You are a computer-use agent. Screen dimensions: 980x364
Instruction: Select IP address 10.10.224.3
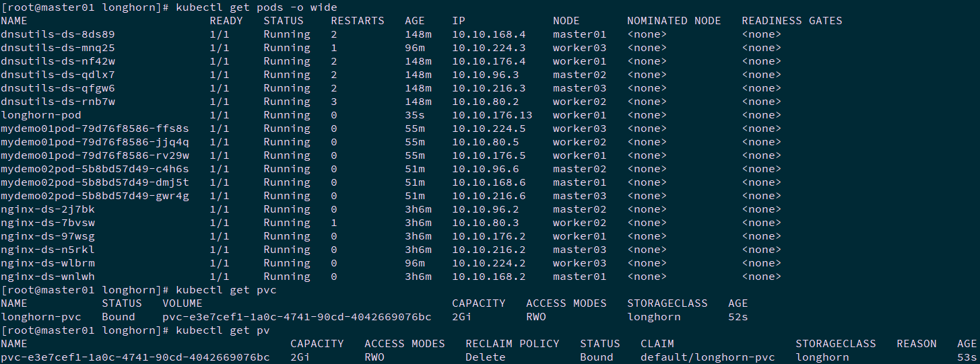[x=489, y=48]
